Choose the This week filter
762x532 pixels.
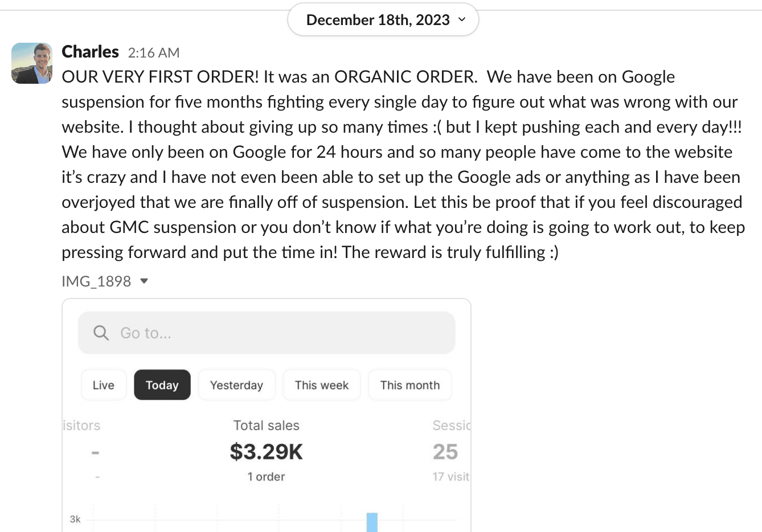click(x=321, y=385)
